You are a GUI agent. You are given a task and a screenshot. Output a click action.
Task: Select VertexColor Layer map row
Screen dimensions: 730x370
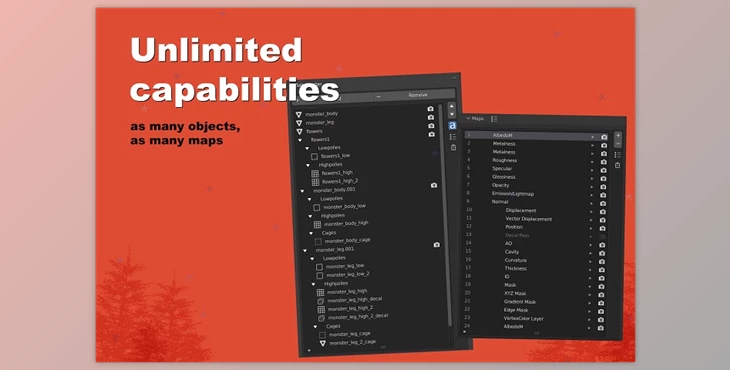[534, 318]
